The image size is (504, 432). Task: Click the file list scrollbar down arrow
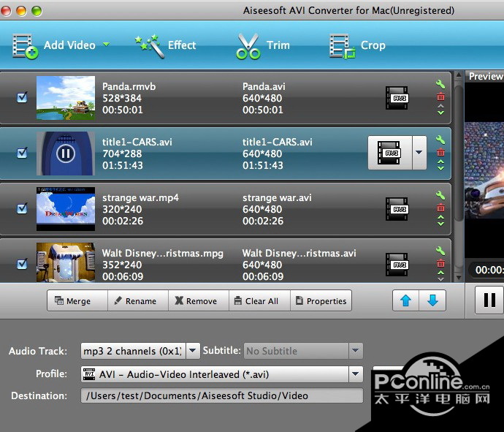[459, 278]
